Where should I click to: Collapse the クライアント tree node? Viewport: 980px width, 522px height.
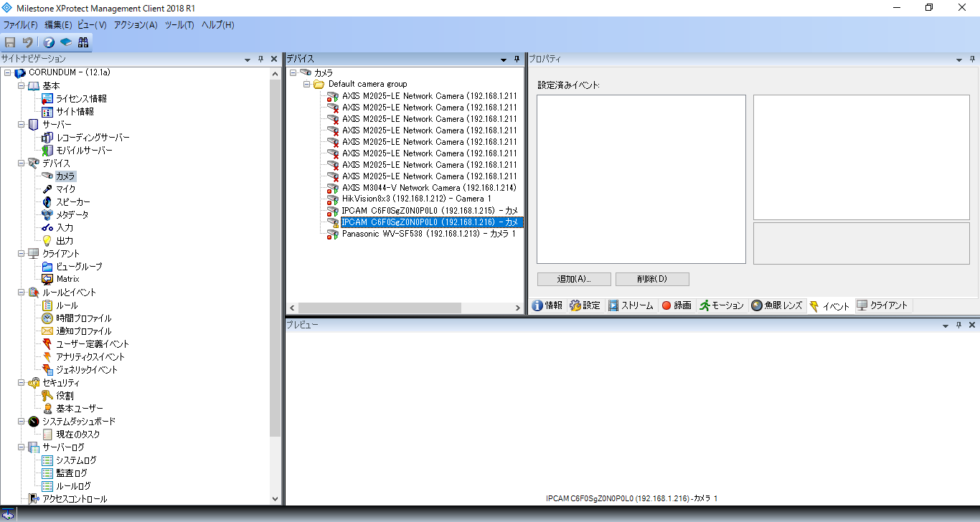[22, 254]
